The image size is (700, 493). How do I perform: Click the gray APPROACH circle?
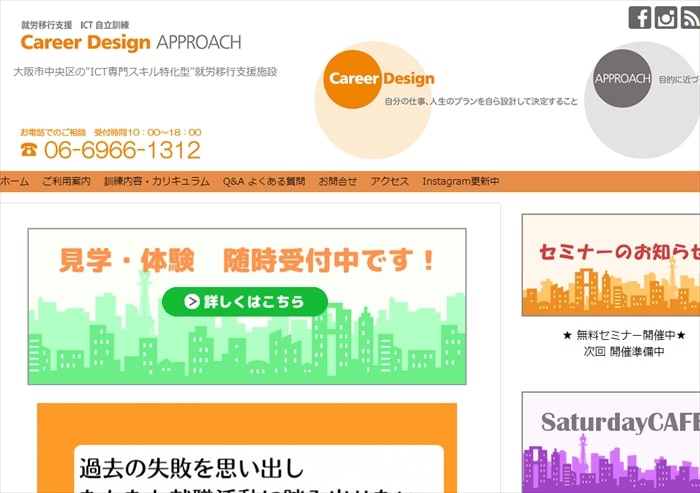(x=622, y=79)
